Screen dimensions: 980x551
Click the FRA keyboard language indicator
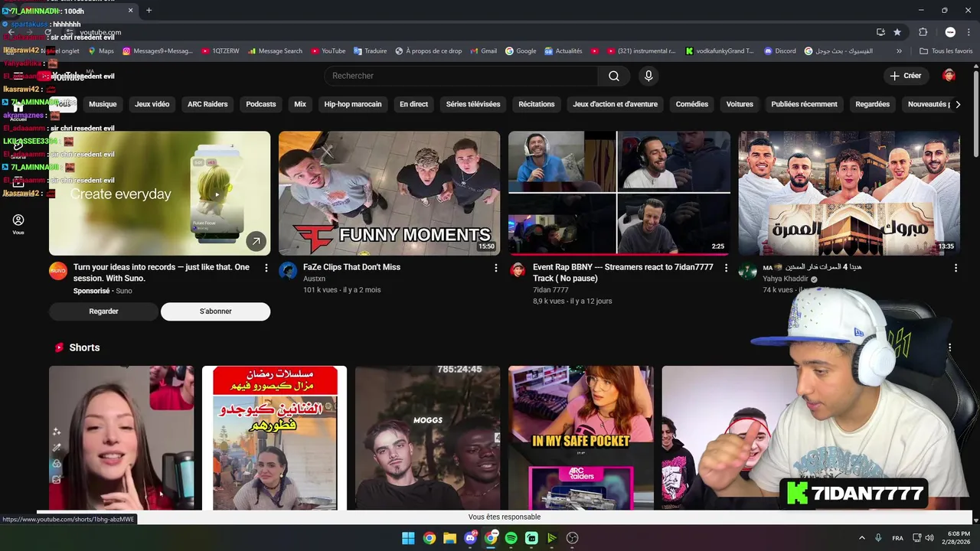tap(897, 538)
